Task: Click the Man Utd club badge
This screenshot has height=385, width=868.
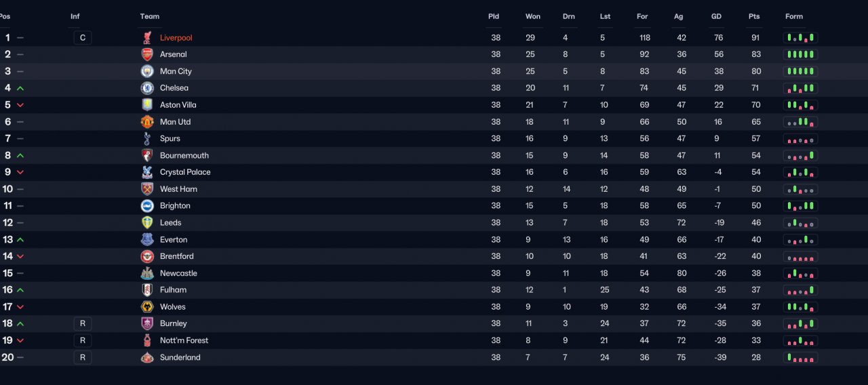Action: (x=147, y=122)
